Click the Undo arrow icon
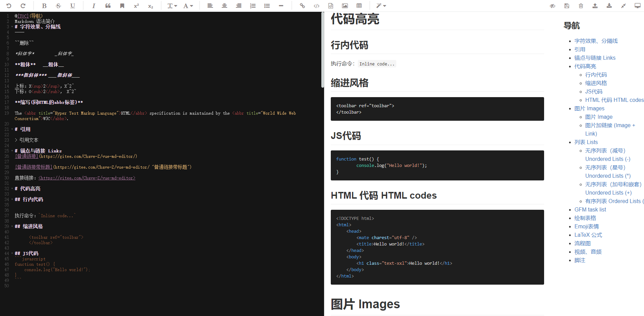The image size is (644, 316). tap(9, 6)
